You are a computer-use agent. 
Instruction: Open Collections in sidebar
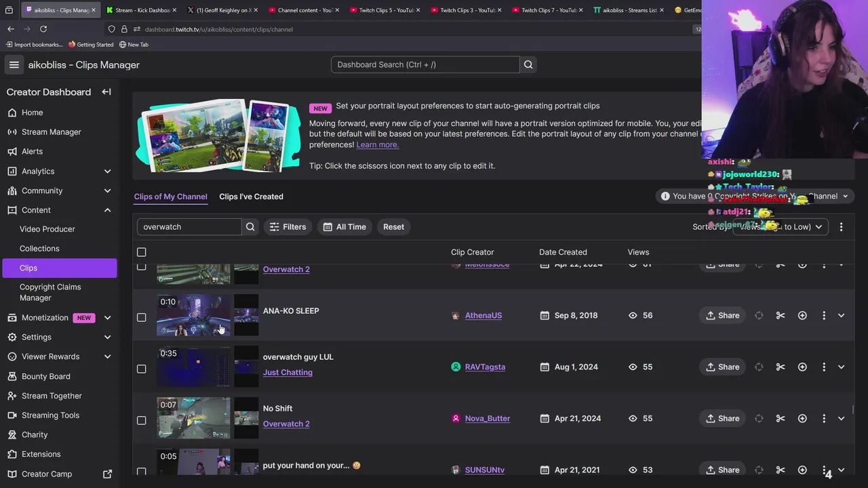point(39,249)
